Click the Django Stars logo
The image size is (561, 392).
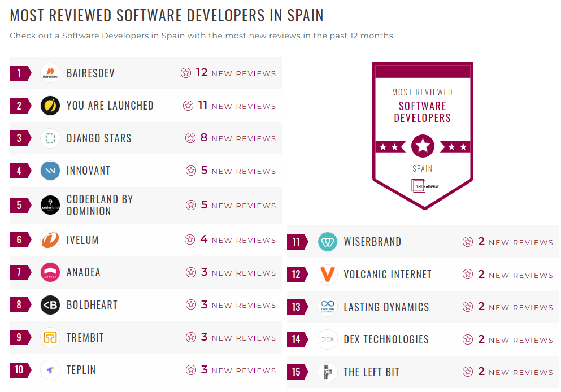pos(50,138)
